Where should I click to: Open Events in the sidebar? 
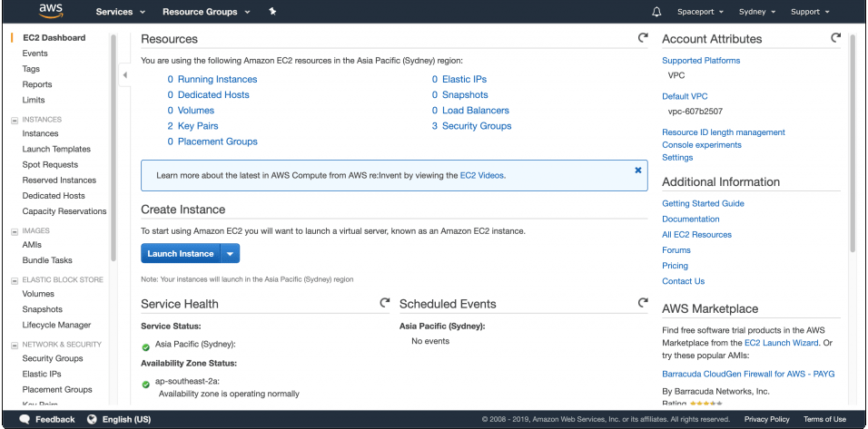pos(35,54)
